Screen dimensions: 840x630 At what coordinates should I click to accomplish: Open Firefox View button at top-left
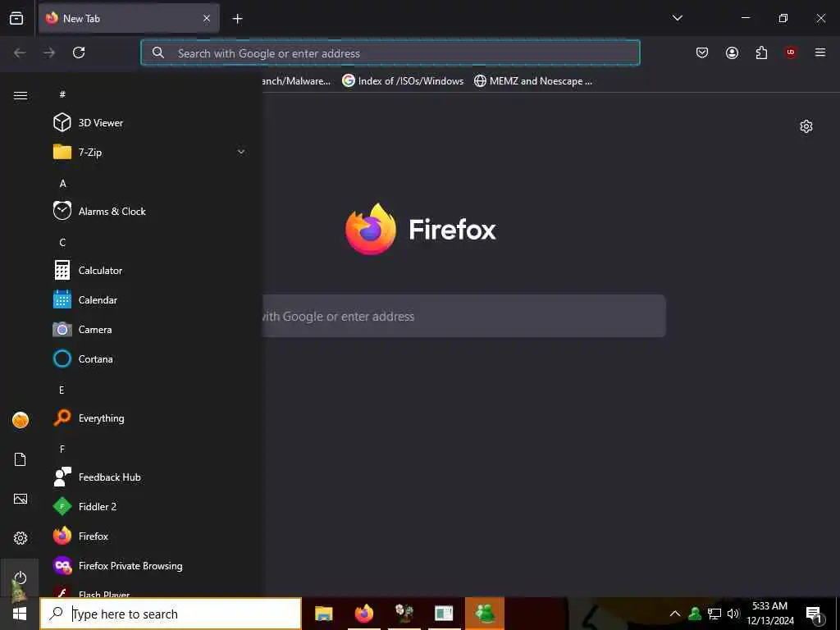pos(16,18)
